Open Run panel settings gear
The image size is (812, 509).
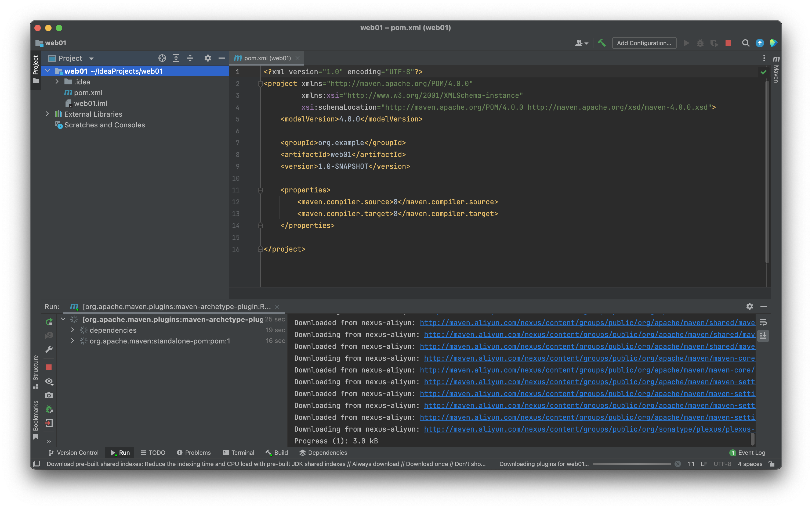click(x=749, y=306)
